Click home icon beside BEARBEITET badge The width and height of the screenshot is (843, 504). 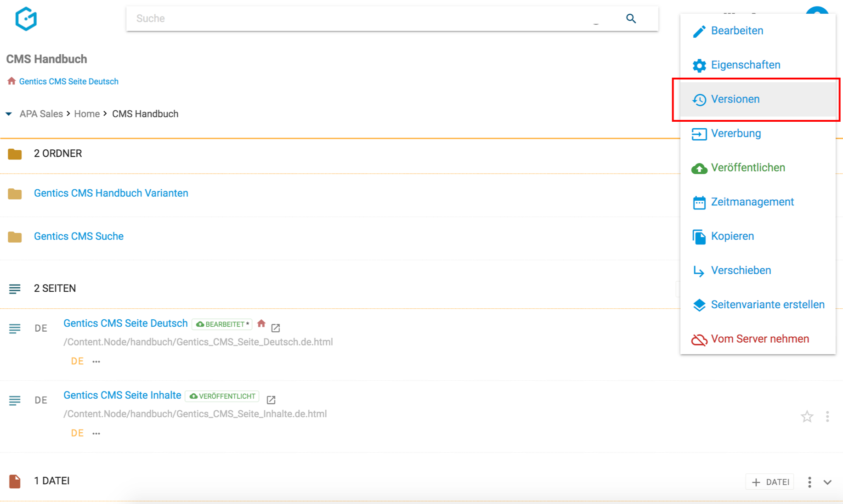[x=261, y=323]
